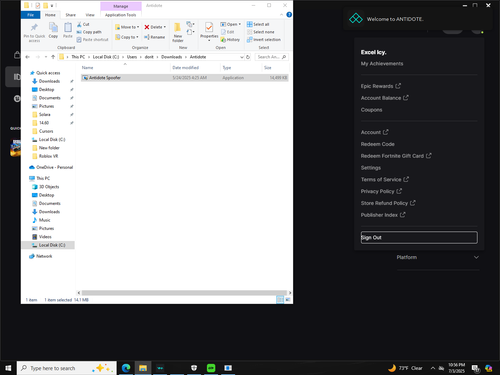Sort by the Size column header
This screenshot has height=375, width=500.
(268, 68)
